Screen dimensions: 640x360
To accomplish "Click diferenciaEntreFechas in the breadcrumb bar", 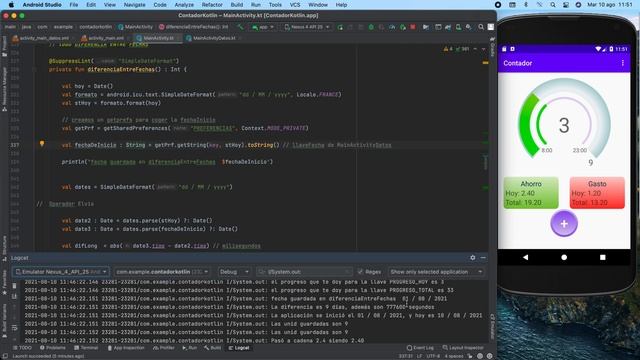I will 193,27.
